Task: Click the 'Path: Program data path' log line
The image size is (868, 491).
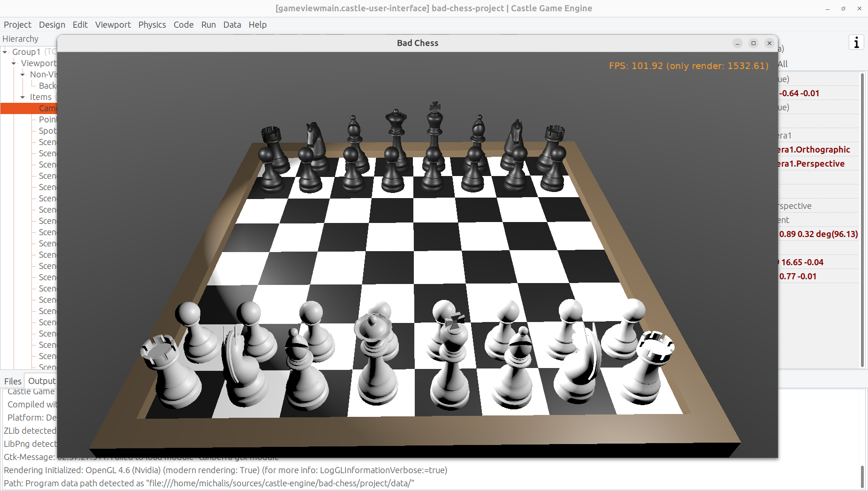Action: tap(209, 483)
